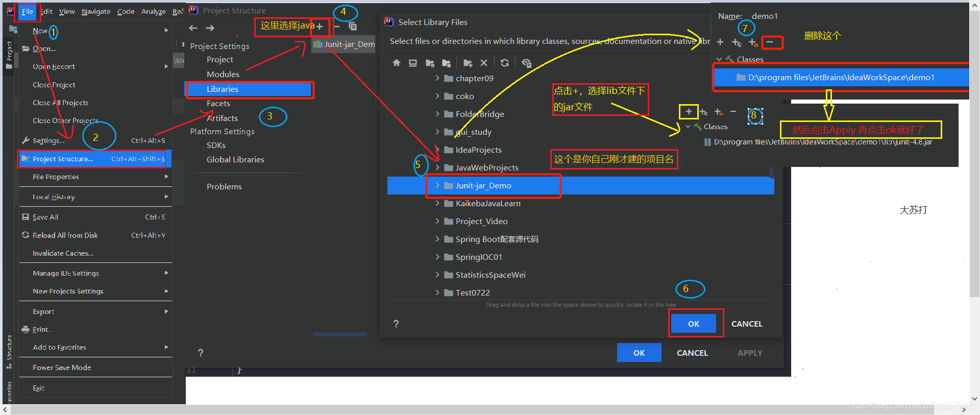Click forward arrow in Project Structure
The width and height of the screenshot is (980, 415).
(x=210, y=28)
